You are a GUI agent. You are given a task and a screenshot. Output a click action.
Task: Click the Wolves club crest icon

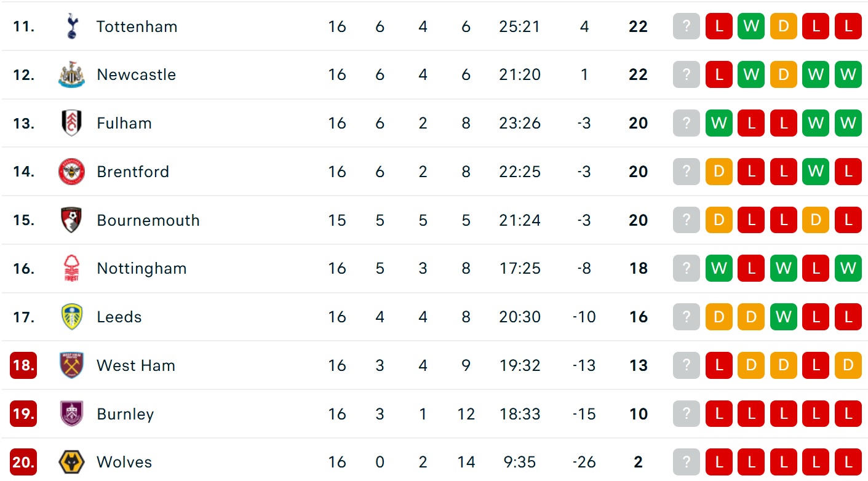72,462
